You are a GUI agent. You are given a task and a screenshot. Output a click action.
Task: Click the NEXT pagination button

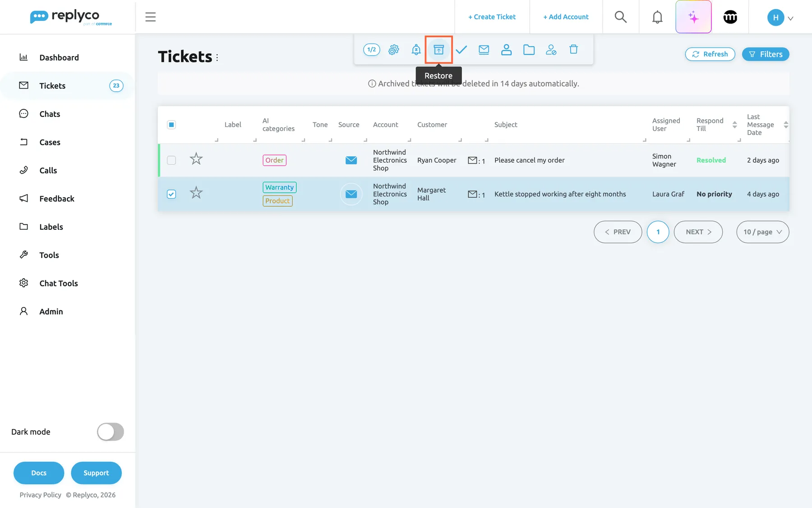(x=698, y=232)
